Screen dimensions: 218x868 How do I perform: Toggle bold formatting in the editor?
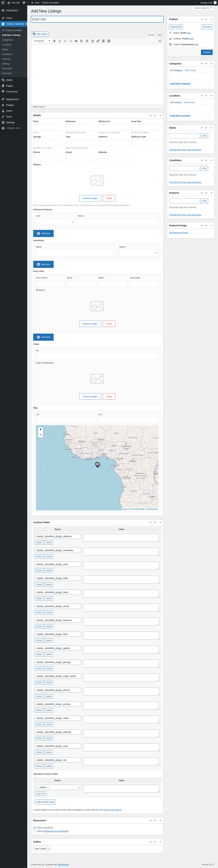tap(54, 41)
